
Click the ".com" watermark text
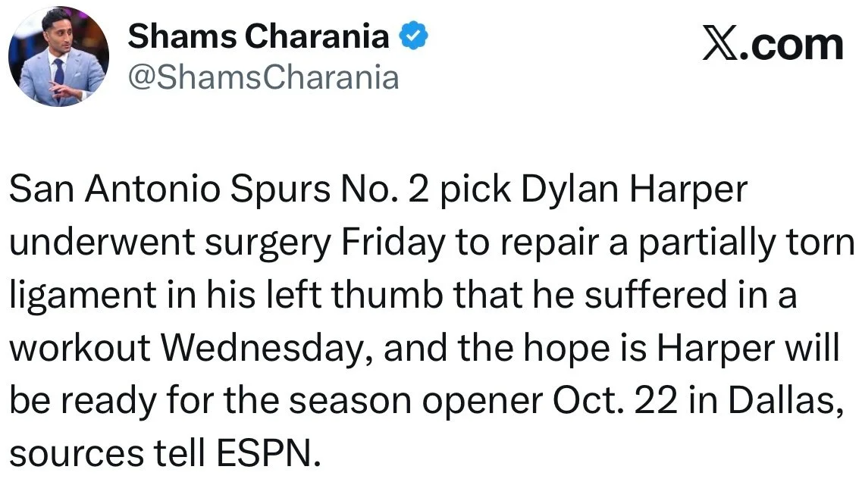tap(796, 45)
